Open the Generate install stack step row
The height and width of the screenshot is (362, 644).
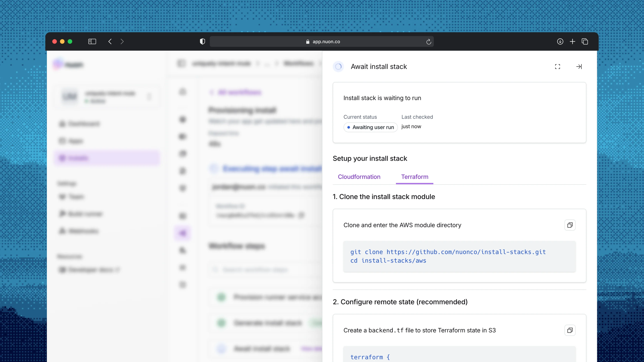click(x=266, y=323)
